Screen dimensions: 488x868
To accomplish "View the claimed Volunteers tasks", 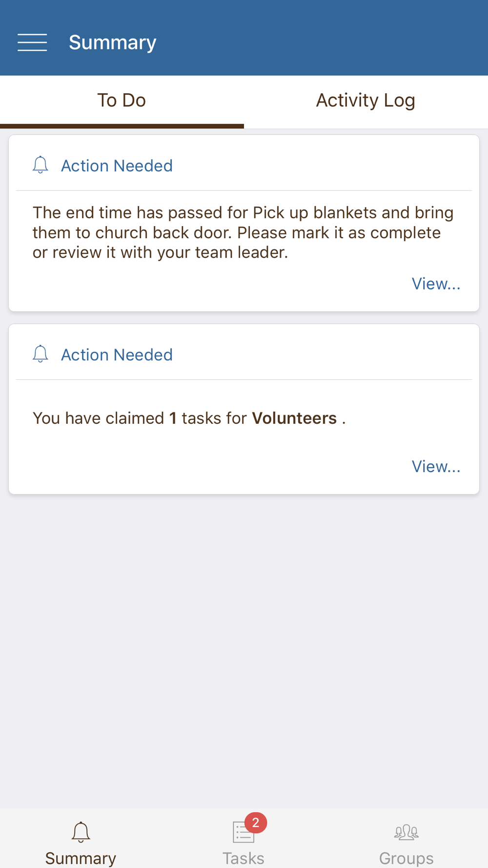I will [x=436, y=466].
